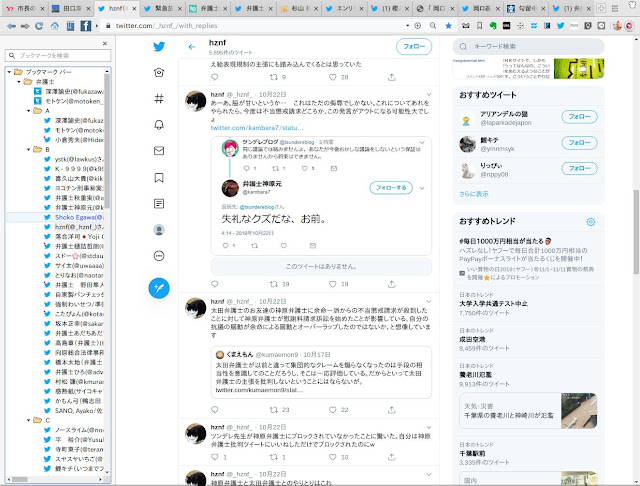This screenshot has height=486, width=640.
Task: Click the zoom magnifier in address bar
Action: click(x=433, y=26)
